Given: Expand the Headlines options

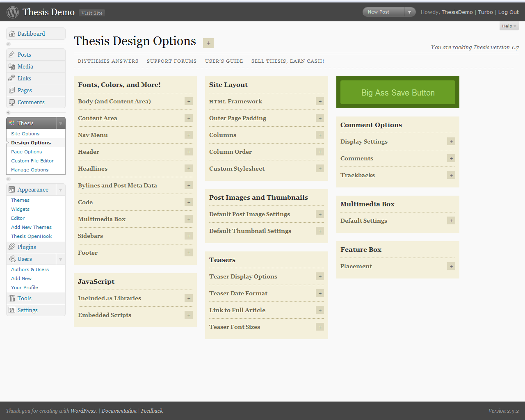Looking at the screenshot, I should pos(189,169).
